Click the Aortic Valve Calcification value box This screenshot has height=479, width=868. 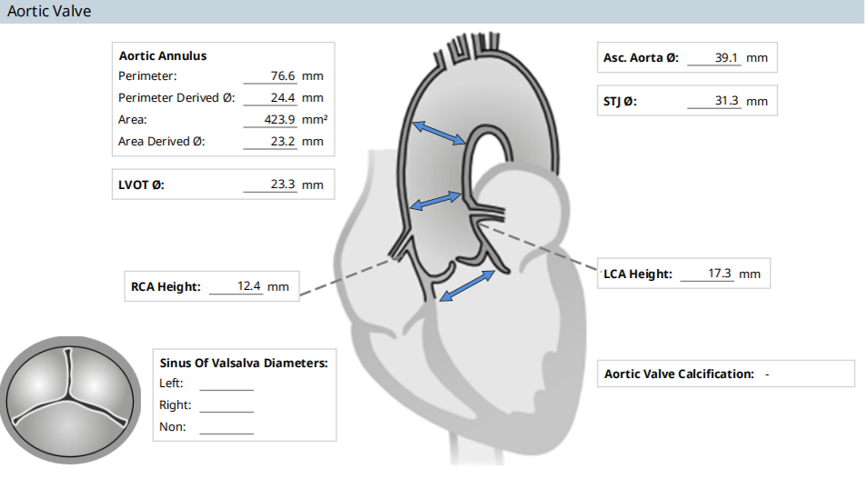[x=726, y=374]
